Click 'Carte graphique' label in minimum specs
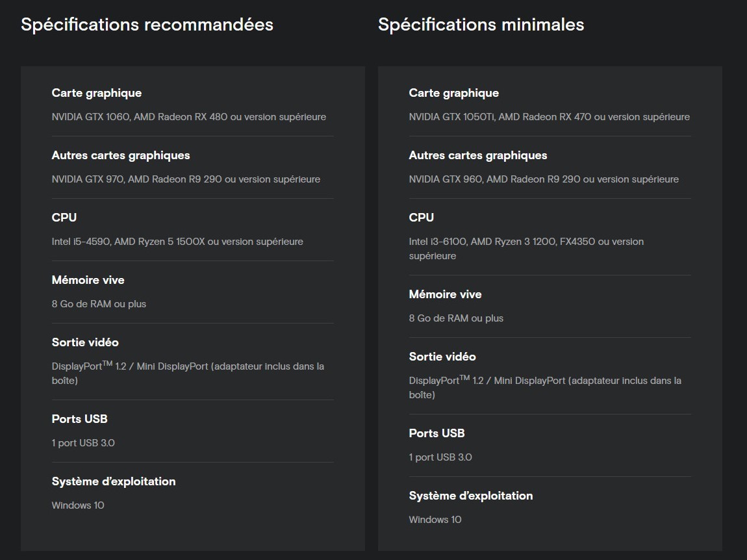This screenshot has height=560, width=747. 453,93
